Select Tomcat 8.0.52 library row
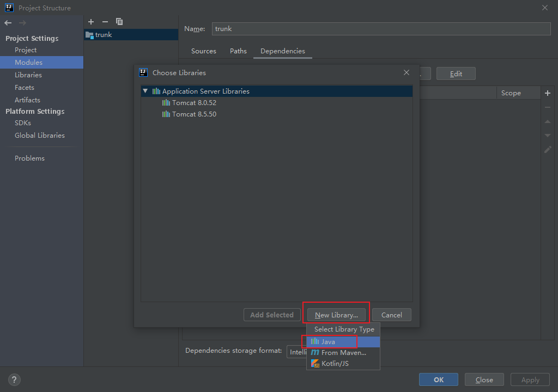 tap(277, 103)
